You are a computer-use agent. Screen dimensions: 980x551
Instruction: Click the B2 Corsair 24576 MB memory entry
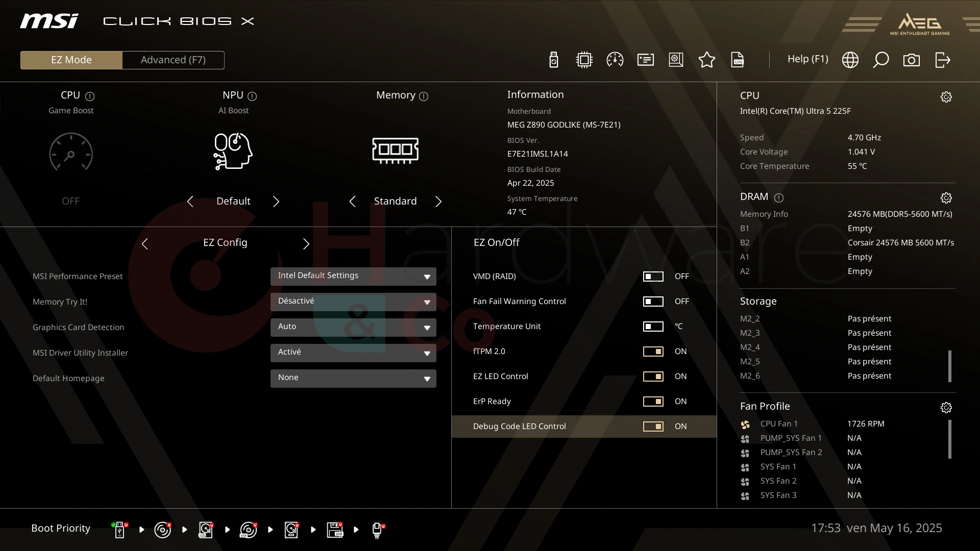tap(847, 243)
